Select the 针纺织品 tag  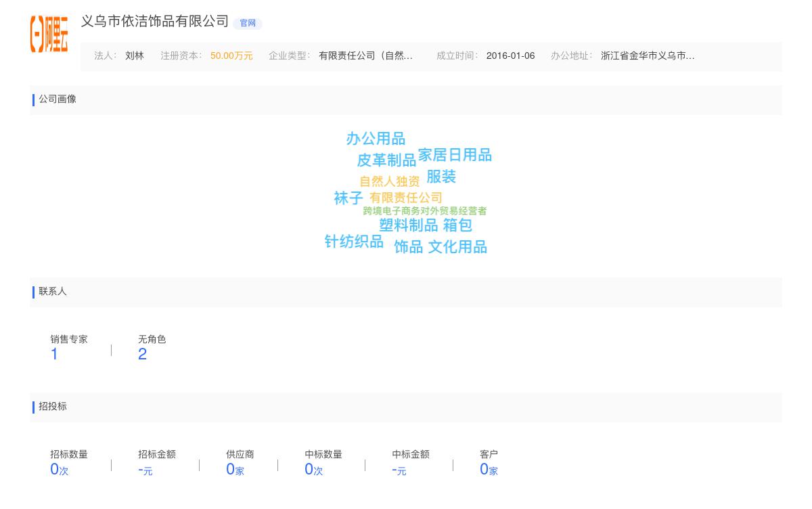pos(354,242)
